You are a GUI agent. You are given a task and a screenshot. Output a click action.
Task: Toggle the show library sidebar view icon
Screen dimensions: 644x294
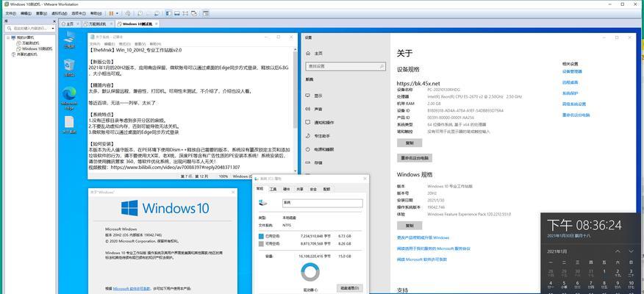point(169,13)
